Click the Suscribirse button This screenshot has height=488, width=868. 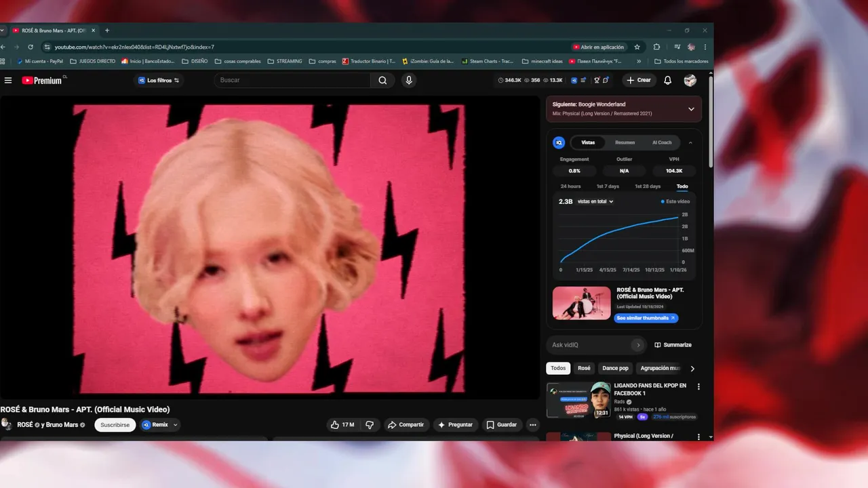point(115,425)
